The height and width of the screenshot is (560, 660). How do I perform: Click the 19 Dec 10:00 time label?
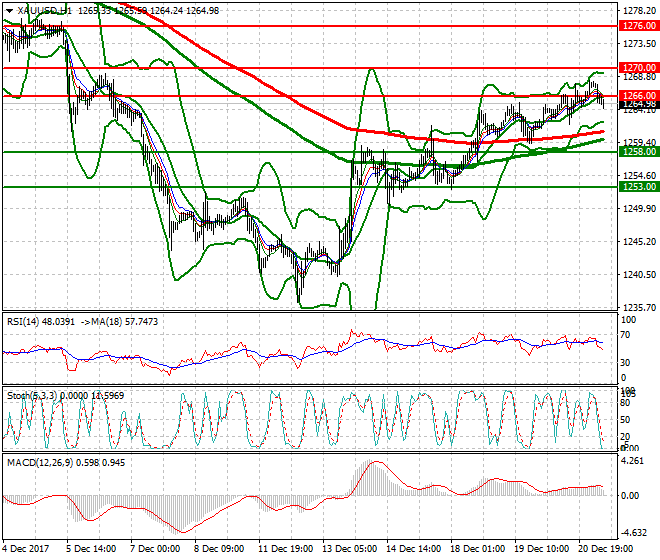[x=542, y=549]
